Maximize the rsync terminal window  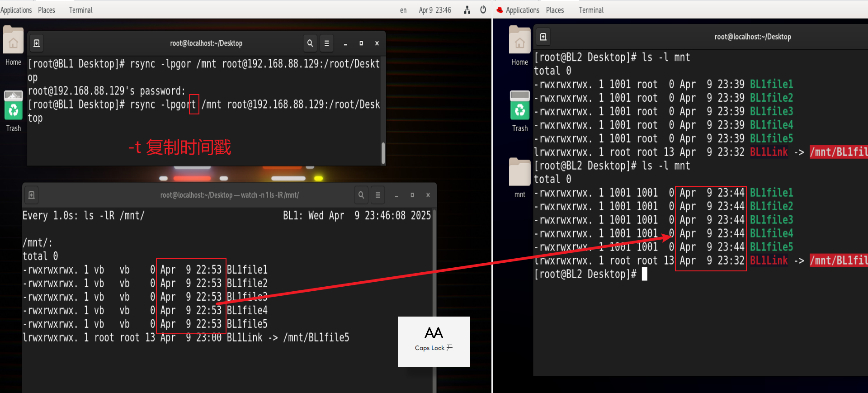(361, 43)
